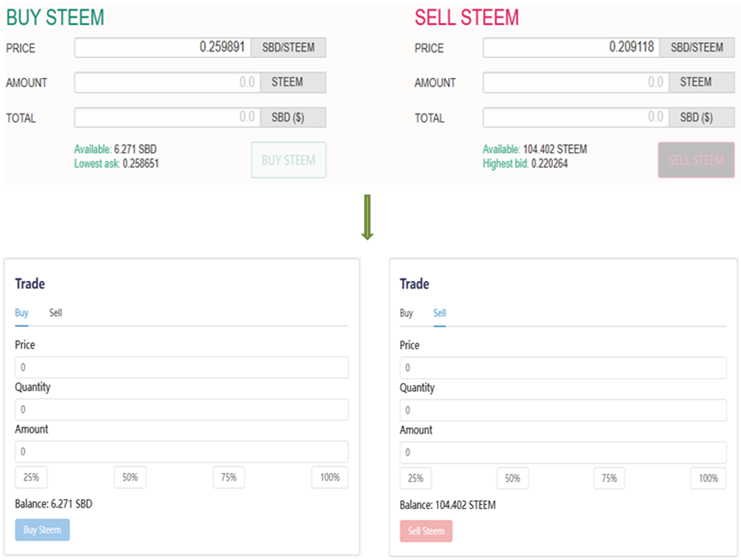This screenshot has height=560, width=741.
Task: Click the Amount field under BUY STEEM
Action: coord(166,83)
